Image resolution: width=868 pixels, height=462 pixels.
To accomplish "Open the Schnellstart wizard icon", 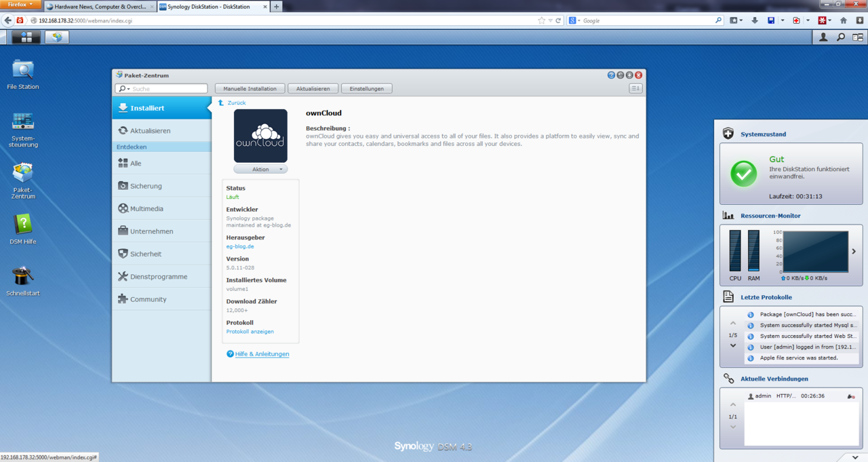I will pyautogui.click(x=23, y=281).
